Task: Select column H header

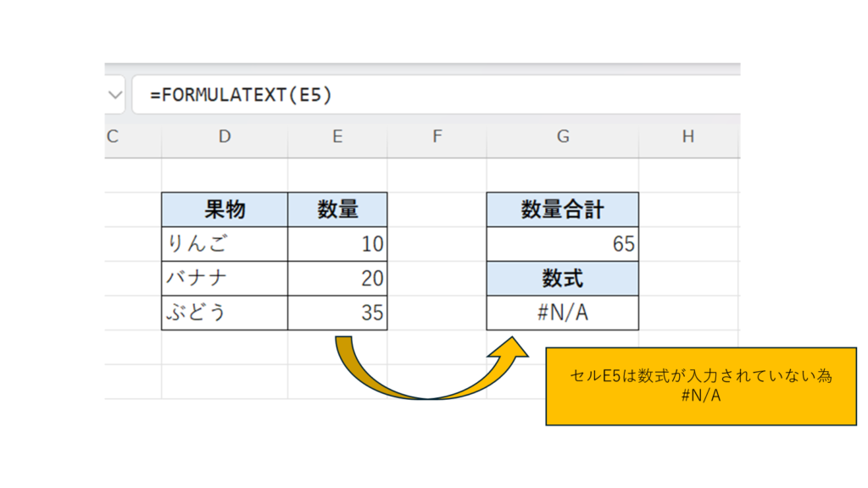Action: tap(687, 136)
